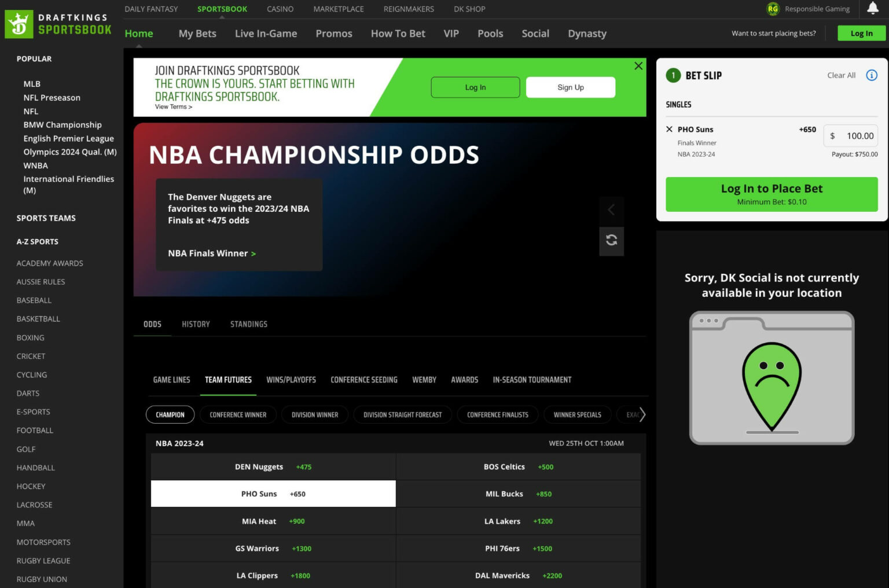889x588 pixels.
Task: Remove PHO Suns from bet slip
Action: click(x=670, y=130)
